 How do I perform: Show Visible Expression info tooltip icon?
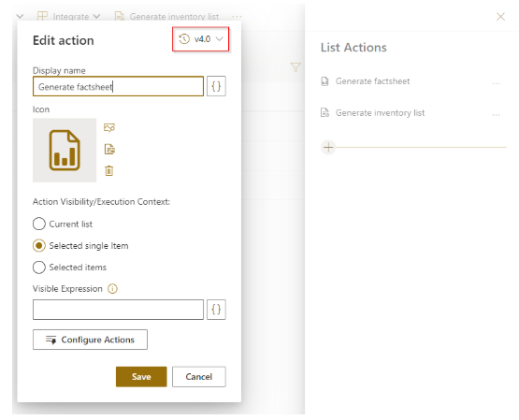click(x=112, y=289)
